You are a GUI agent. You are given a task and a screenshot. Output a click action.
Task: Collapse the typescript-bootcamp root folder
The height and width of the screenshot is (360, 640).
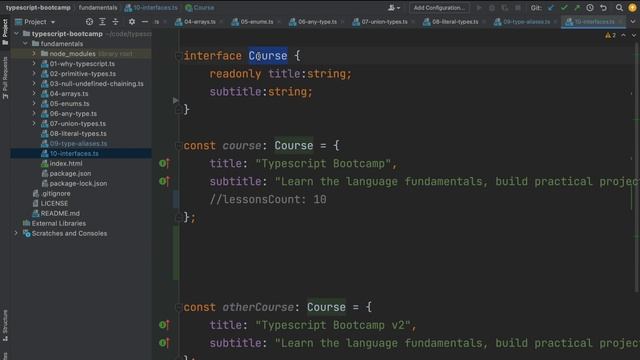[x=17, y=33]
